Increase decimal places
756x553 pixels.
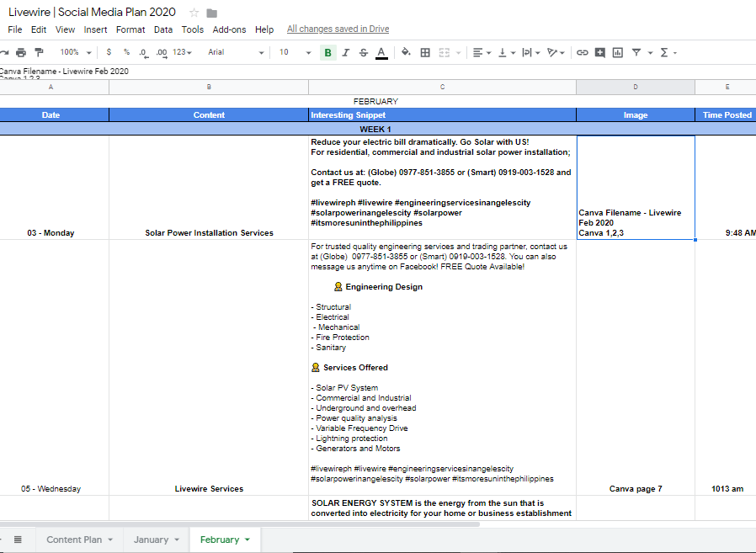tap(162, 52)
